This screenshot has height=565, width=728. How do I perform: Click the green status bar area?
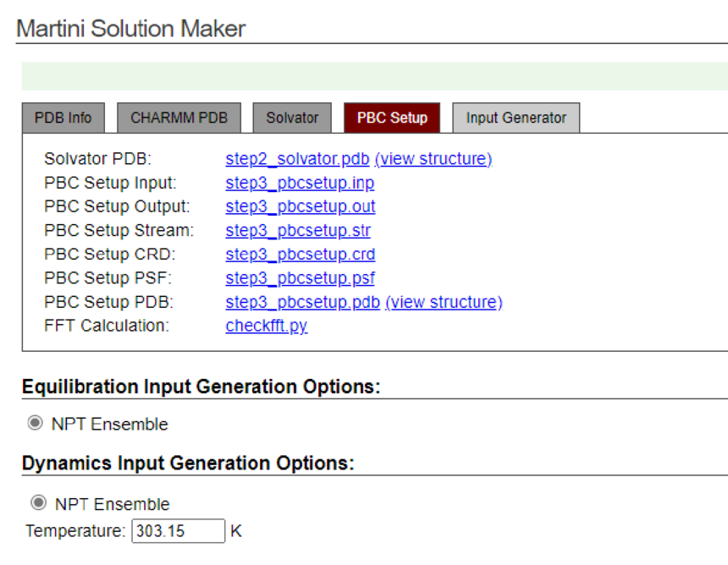click(372, 76)
